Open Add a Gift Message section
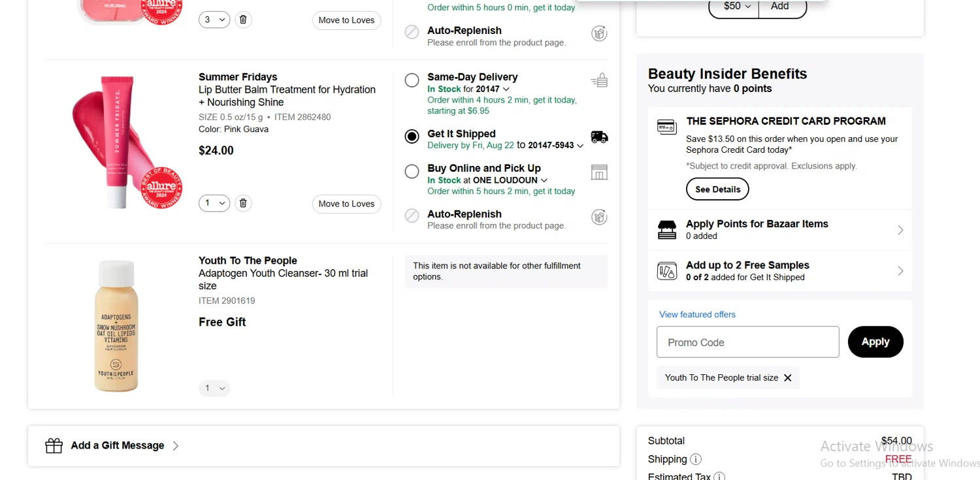 [323, 446]
